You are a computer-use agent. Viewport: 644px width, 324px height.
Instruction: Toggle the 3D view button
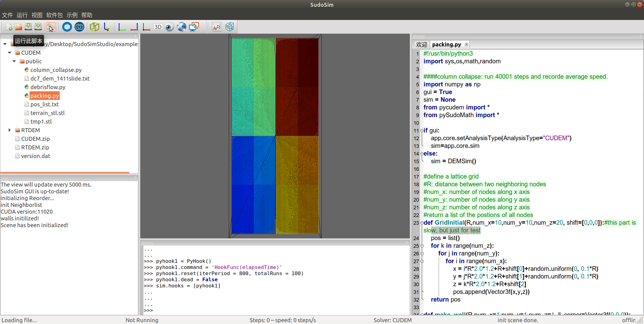[x=158, y=27]
